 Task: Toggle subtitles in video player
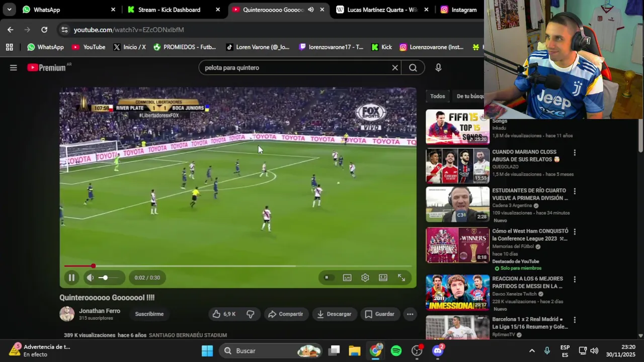[x=347, y=278]
